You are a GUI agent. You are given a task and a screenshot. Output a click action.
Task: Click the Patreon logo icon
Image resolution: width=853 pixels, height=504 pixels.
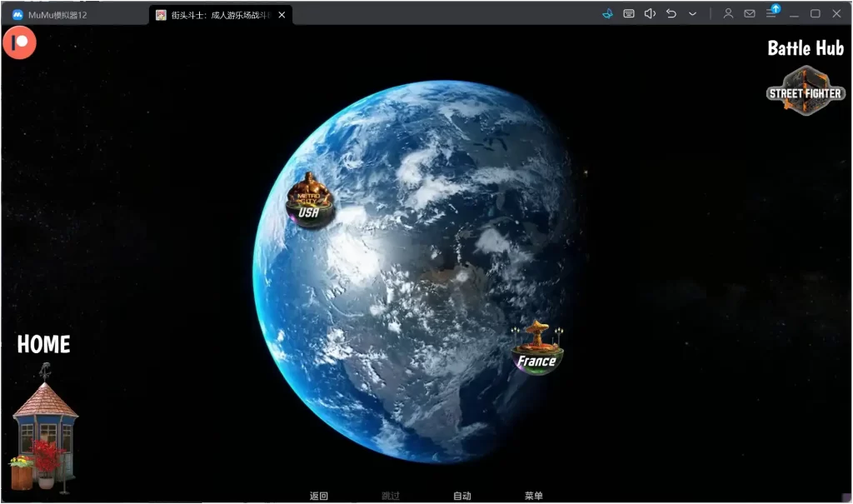(x=19, y=42)
